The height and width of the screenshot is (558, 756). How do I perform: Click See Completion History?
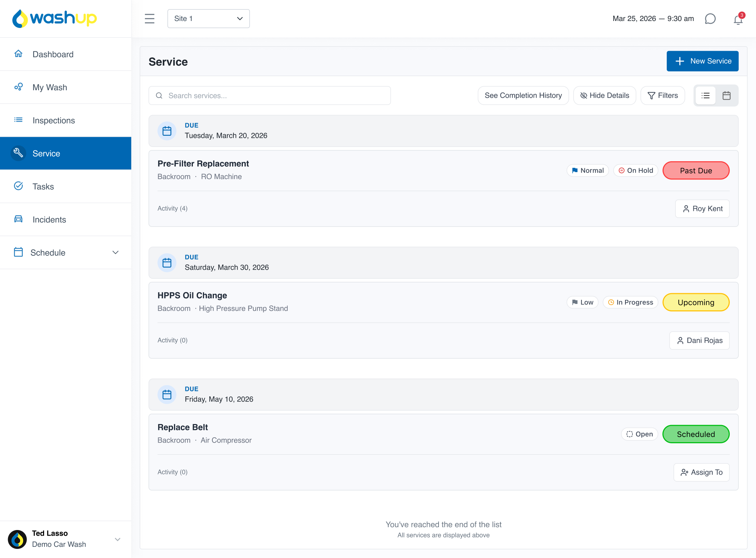click(x=523, y=96)
